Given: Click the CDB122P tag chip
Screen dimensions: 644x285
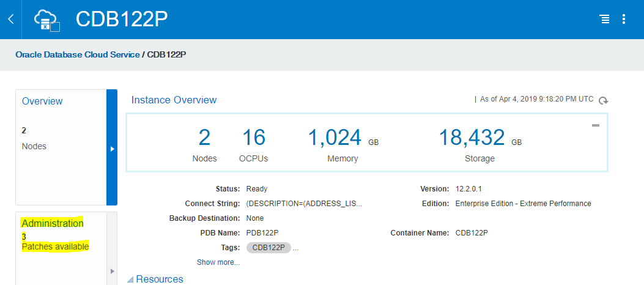Looking at the screenshot, I should pos(268,248).
